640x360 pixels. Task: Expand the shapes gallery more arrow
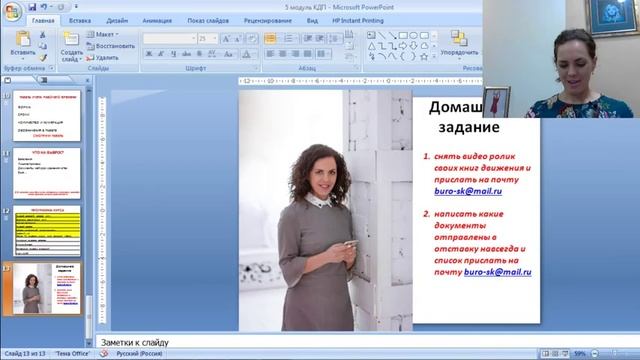(434, 57)
